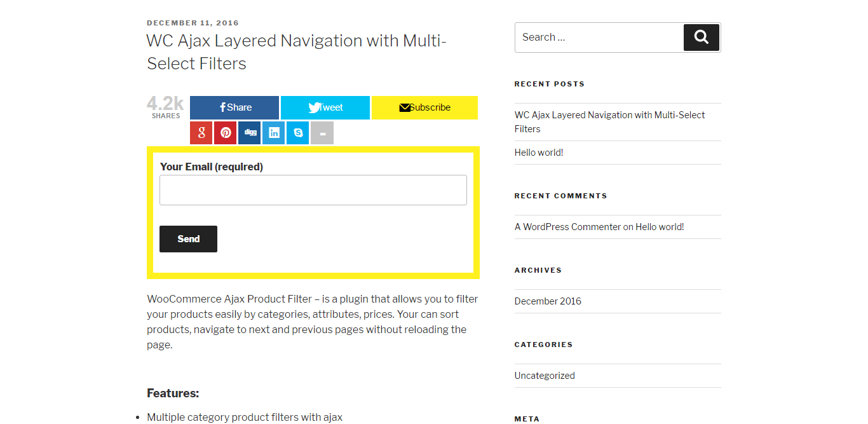
Task: Click the article title heading
Action: [x=297, y=52]
